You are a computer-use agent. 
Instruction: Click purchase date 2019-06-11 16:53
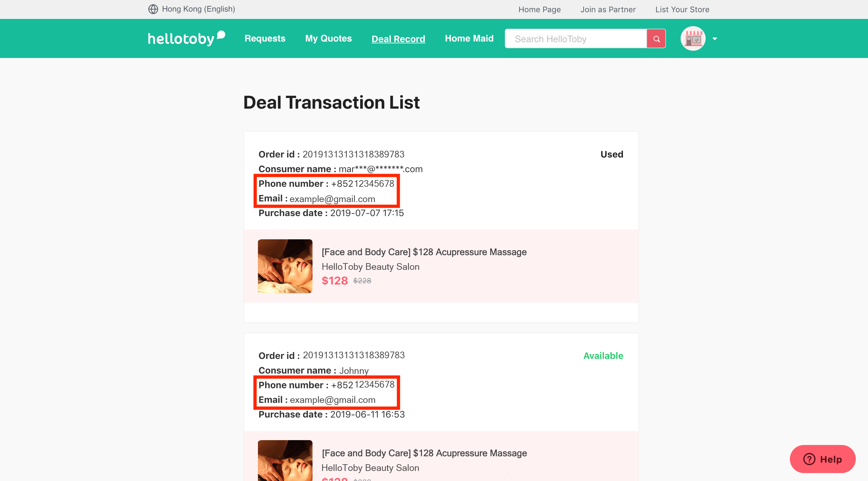pos(367,414)
